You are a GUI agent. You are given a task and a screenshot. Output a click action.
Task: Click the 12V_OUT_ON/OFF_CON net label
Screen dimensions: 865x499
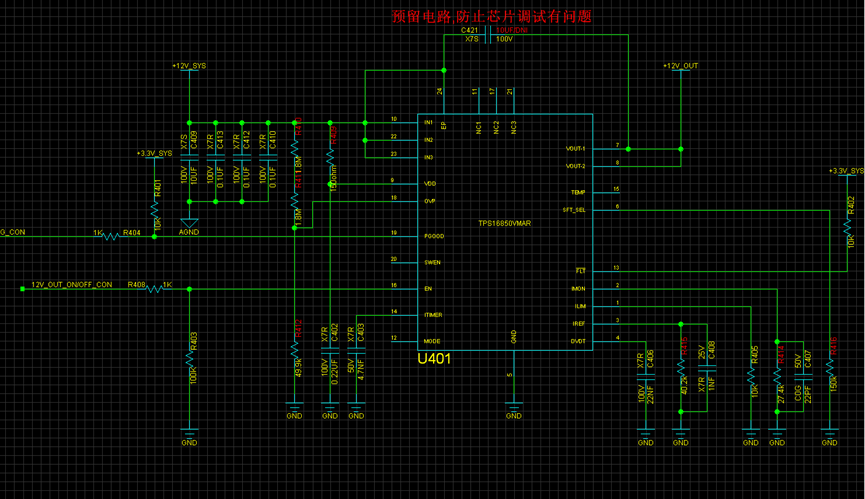point(72,285)
